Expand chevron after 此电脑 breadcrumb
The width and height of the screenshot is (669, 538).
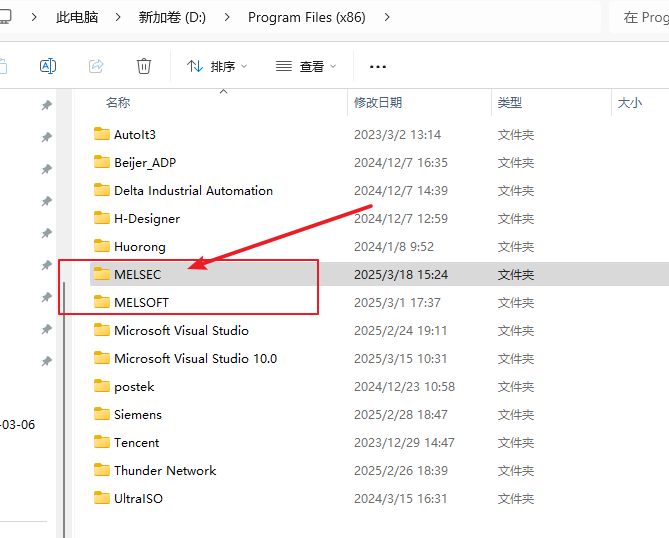118,17
